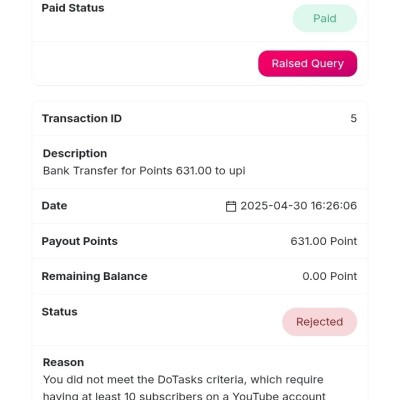Image resolution: width=400 pixels, height=400 pixels.
Task: Click the Raised Query button
Action: coord(307,64)
